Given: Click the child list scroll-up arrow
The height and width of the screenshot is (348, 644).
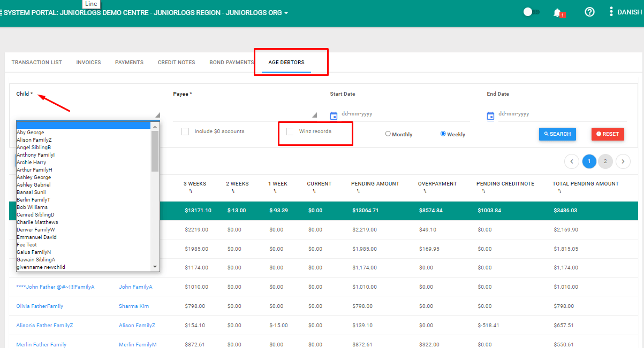Looking at the screenshot, I should pos(155,127).
